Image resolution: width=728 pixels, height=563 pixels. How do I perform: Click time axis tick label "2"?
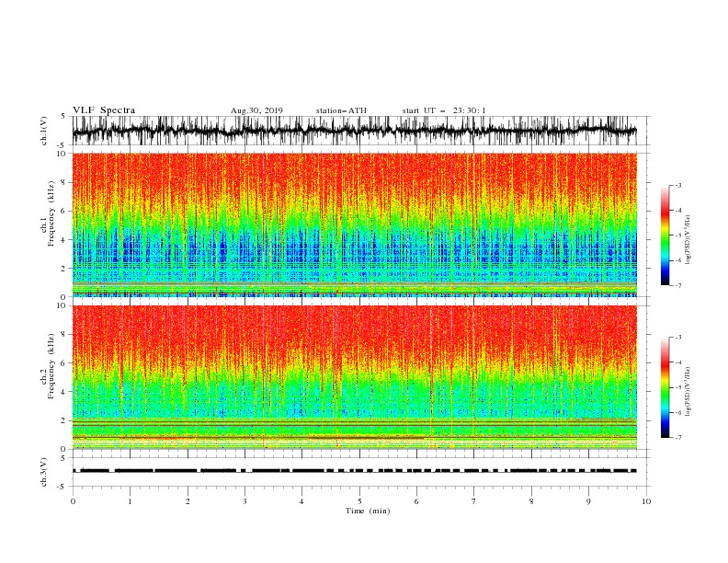188,501
